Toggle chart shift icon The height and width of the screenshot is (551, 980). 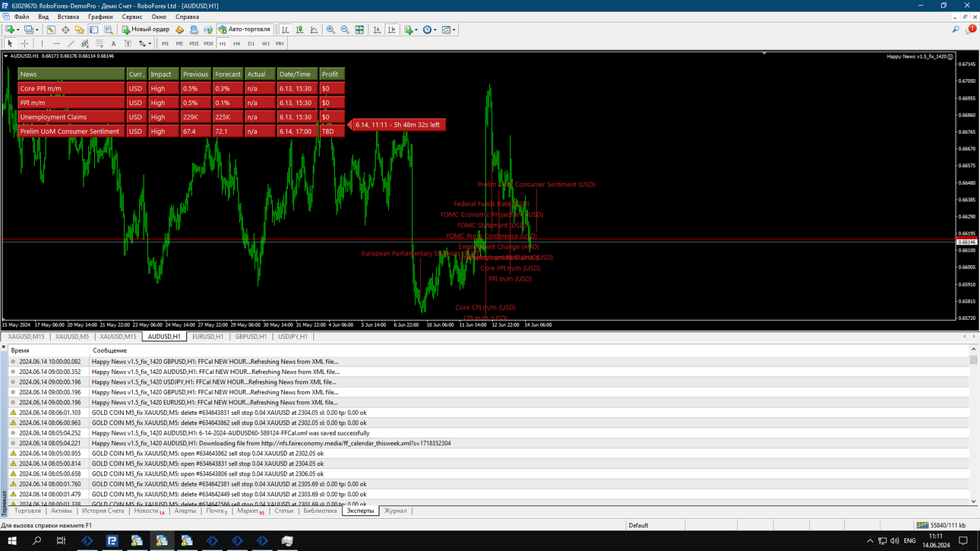[x=391, y=30]
